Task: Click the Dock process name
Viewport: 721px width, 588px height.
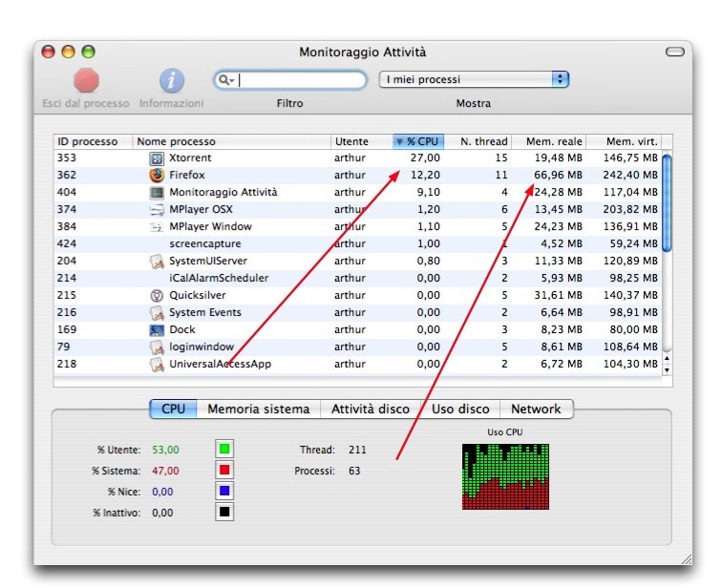Action: coord(182,329)
